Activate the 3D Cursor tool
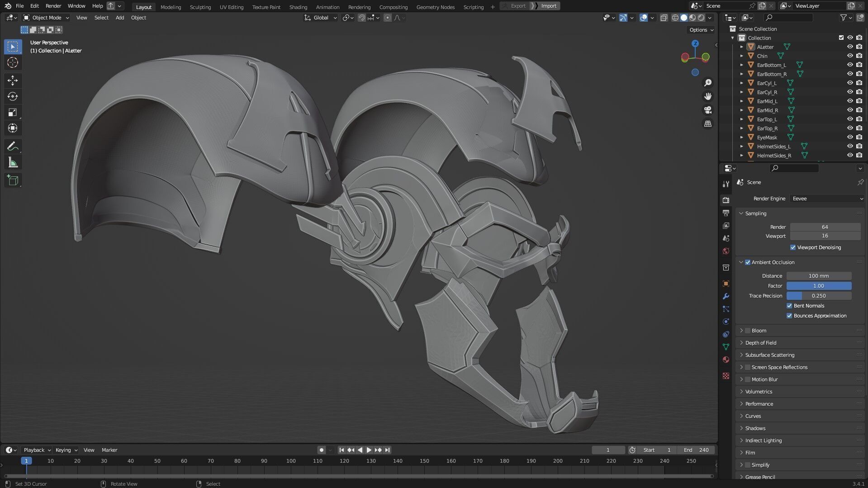868x488 pixels. [13, 62]
